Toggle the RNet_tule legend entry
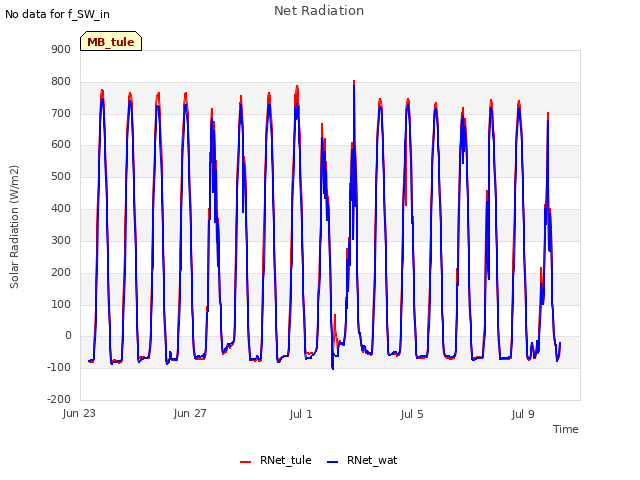640x480 pixels. (276, 460)
